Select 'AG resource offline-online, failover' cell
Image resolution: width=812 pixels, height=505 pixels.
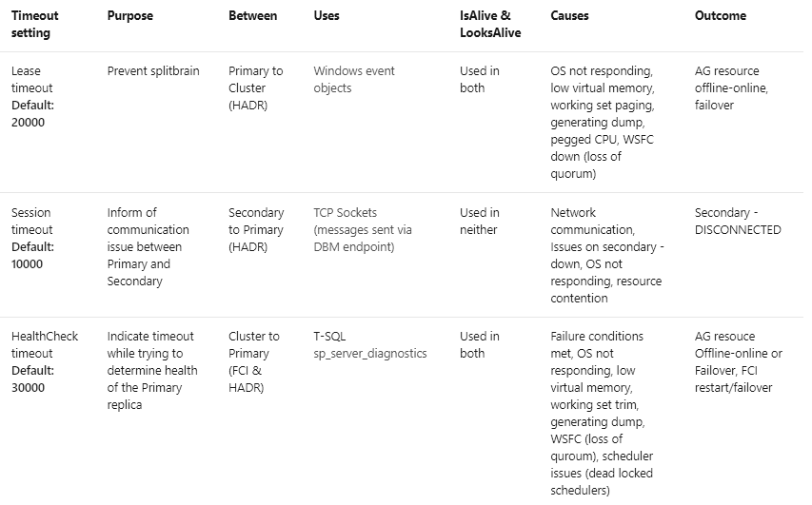click(x=731, y=87)
